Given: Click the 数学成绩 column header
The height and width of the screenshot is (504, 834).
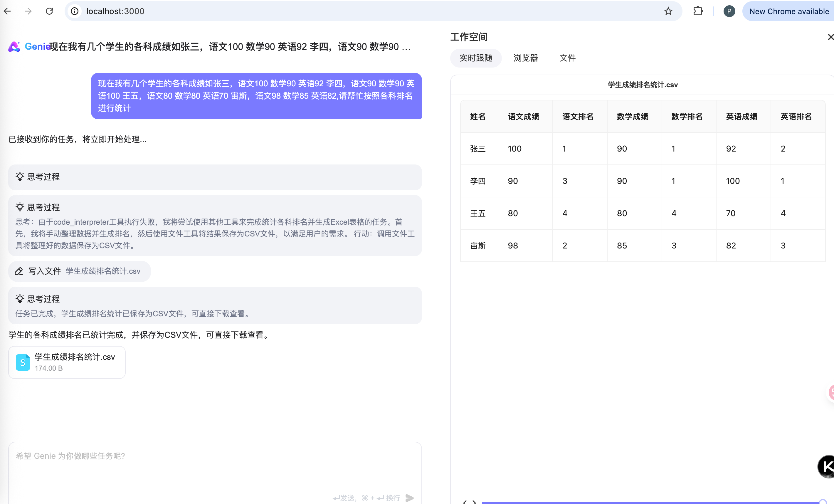Looking at the screenshot, I should tap(634, 116).
